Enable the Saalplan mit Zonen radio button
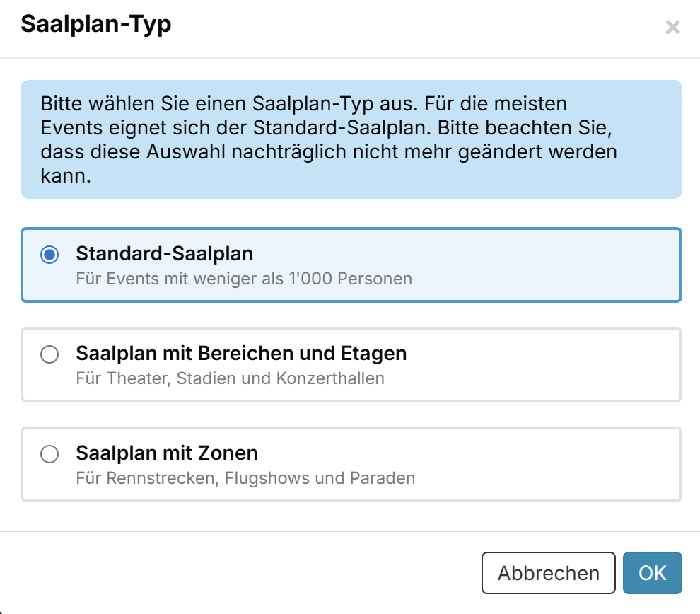Viewport: 700px width, 614px height. [49, 454]
